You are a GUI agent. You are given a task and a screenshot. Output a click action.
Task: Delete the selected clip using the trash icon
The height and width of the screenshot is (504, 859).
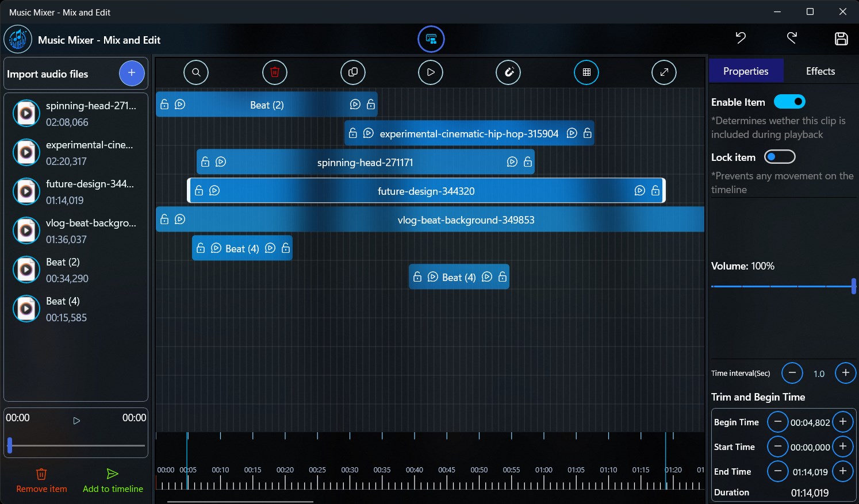(274, 72)
